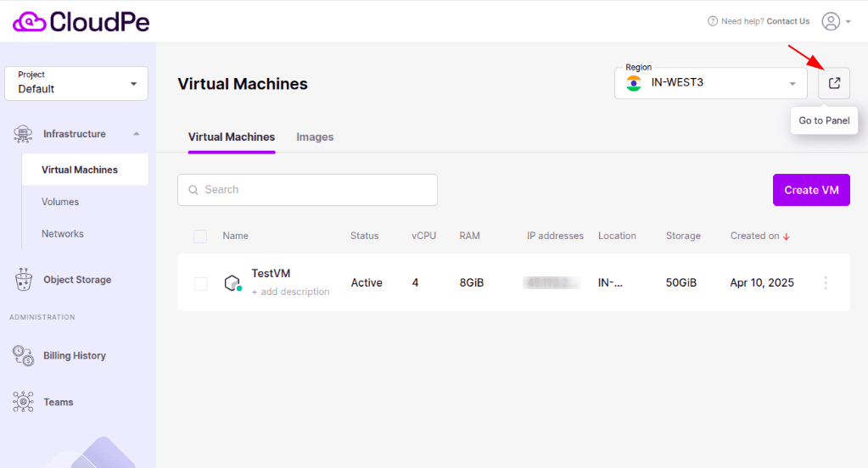The height and width of the screenshot is (468, 868).
Task: Click the vCPU column header
Action: [x=423, y=236]
